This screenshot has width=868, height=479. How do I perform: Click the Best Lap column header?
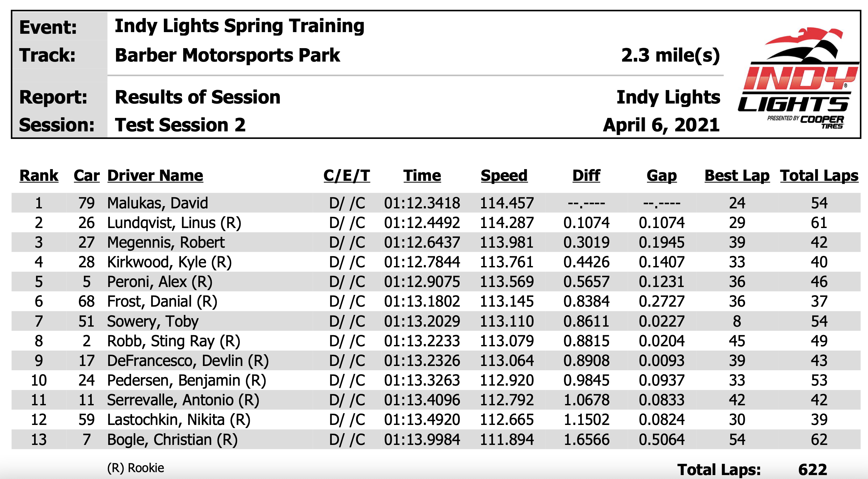(x=737, y=176)
